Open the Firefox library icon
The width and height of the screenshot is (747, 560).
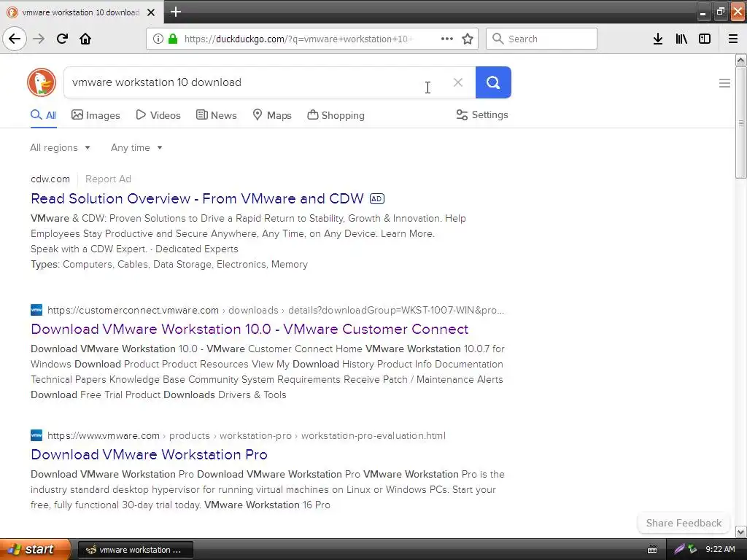coord(681,39)
